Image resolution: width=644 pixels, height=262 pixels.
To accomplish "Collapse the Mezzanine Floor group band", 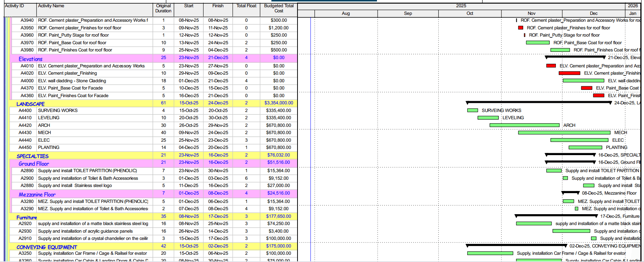I will pos(37,195).
